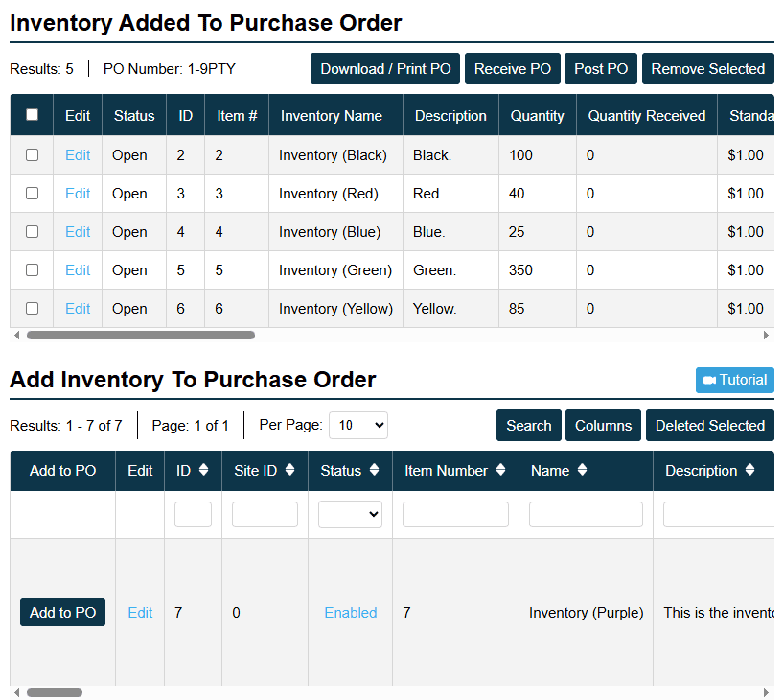
Task: Click the Deleted Selected button
Action: tap(709, 426)
